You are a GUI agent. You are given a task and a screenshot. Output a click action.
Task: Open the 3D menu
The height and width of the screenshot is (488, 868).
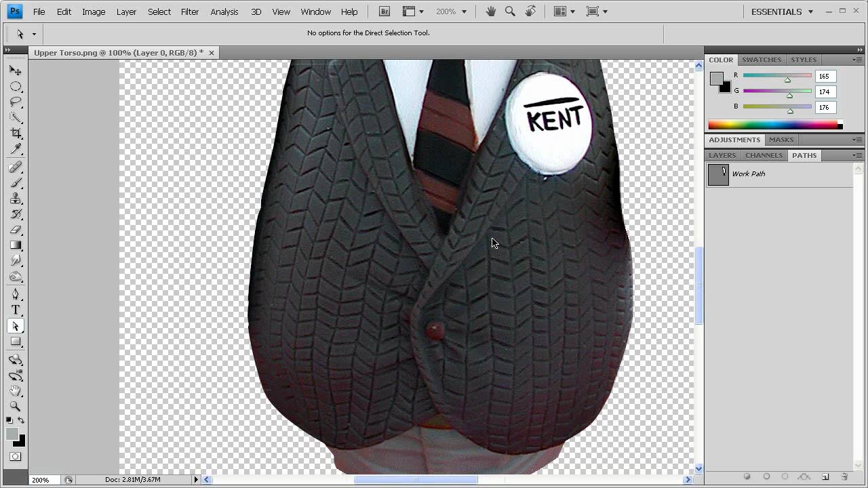[x=256, y=12]
